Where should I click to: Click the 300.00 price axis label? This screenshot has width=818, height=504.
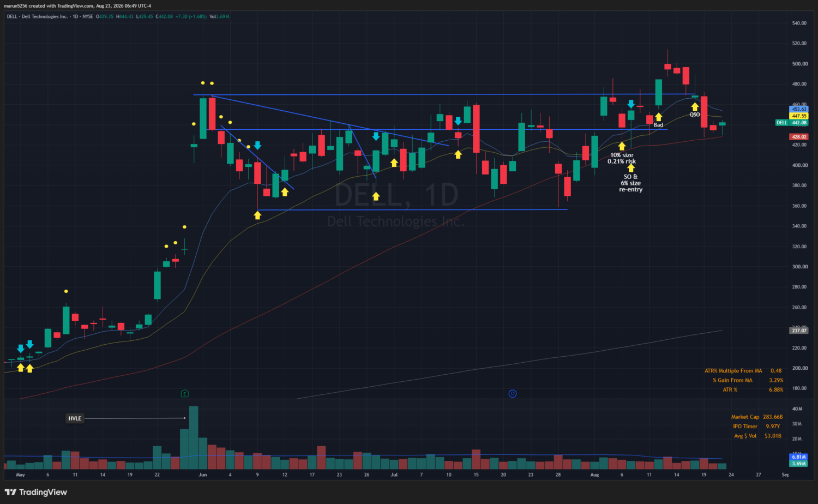point(799,267)
